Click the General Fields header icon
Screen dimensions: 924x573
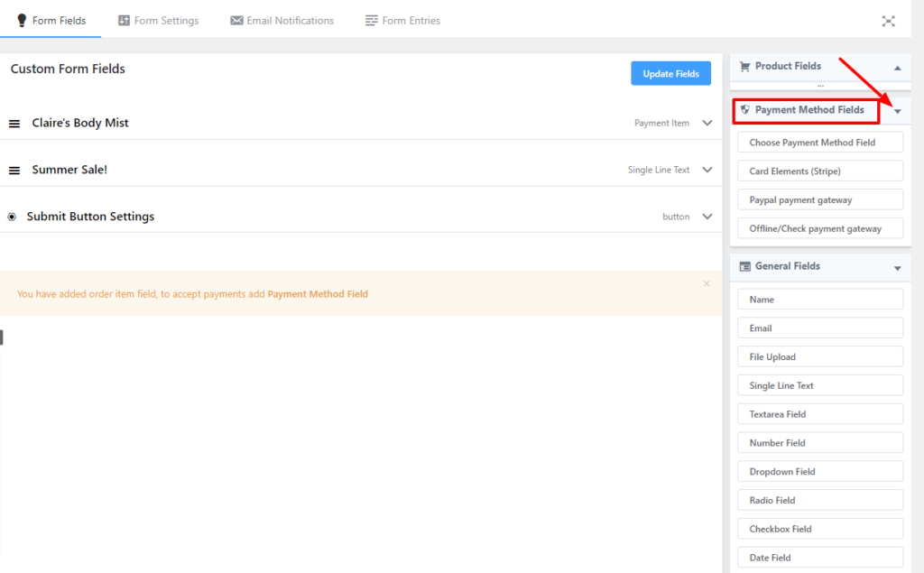point(745,266)
